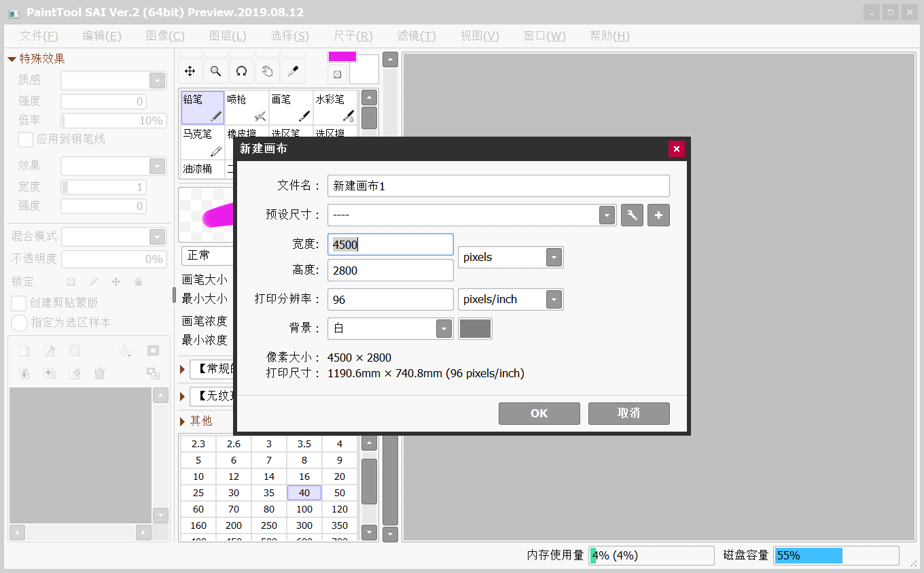Click the lock all padlock icon
924x573 pixels.
[138, 281]
